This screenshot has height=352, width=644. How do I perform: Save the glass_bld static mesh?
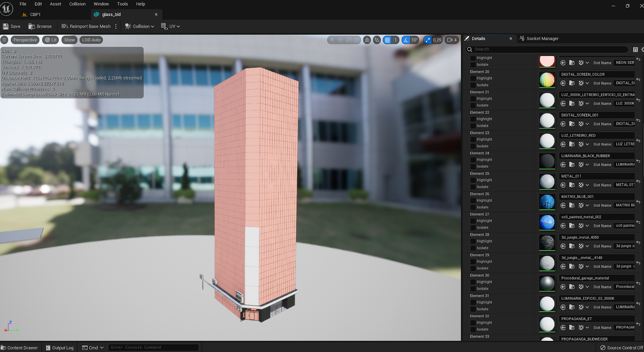click(x=12, y=26)
